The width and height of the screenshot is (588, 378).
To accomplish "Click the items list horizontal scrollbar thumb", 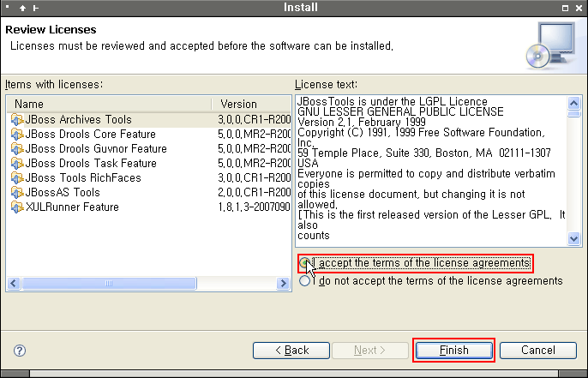I will [x=109, y=283].
